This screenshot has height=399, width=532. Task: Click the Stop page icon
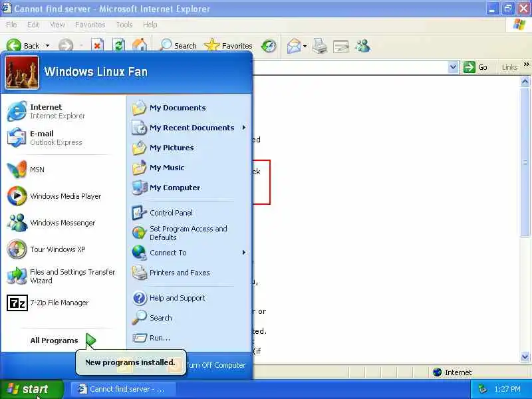click(x=97, y=45)
